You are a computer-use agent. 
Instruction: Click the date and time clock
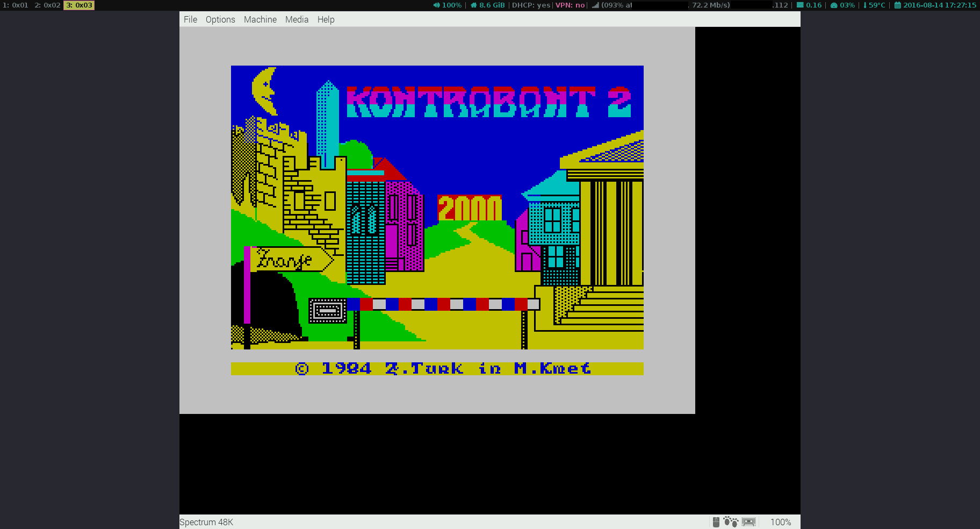tap(935, 5)
